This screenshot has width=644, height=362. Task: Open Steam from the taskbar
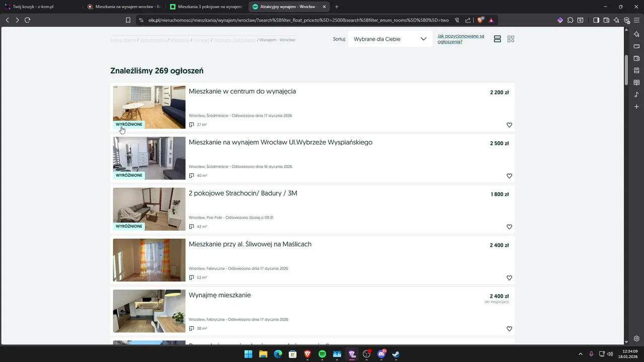(x=396, y=354)
